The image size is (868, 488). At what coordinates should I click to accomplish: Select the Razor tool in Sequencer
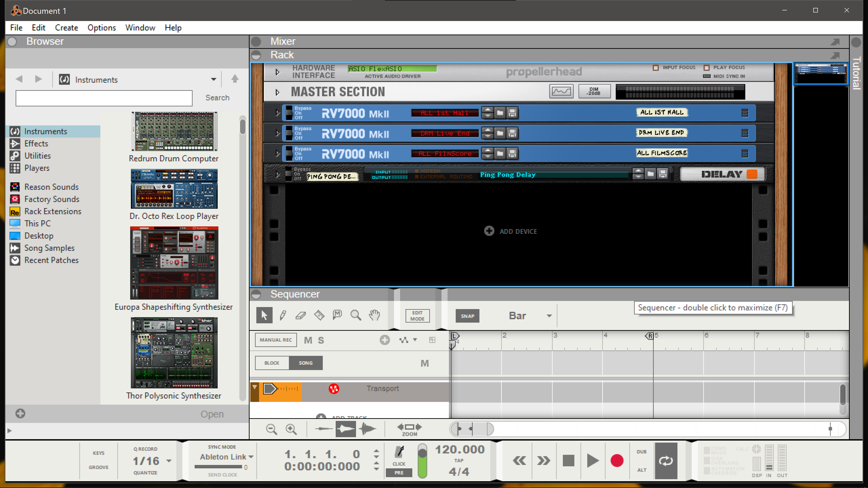point(319,315)
